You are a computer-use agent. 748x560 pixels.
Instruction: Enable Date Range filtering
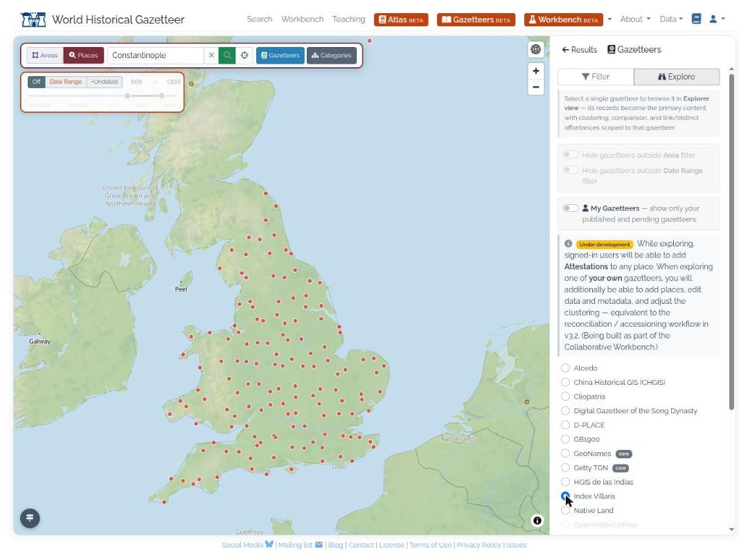coord(66,82)
